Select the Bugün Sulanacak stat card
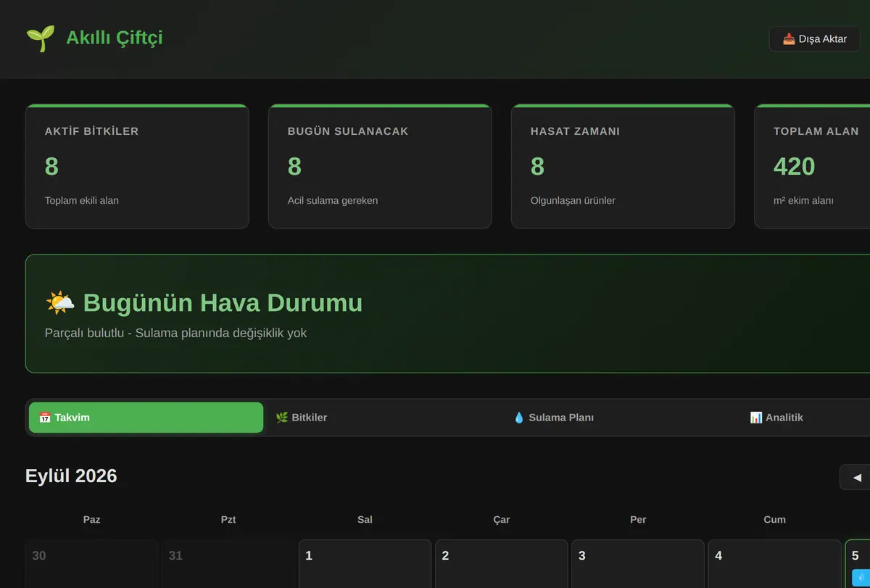Image resolution: width=870 pixels, height=588 pixels. (x=380, y=166)
